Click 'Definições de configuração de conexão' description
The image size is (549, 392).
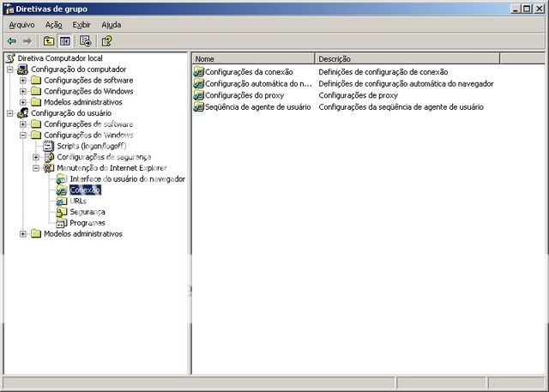(383, 72)
